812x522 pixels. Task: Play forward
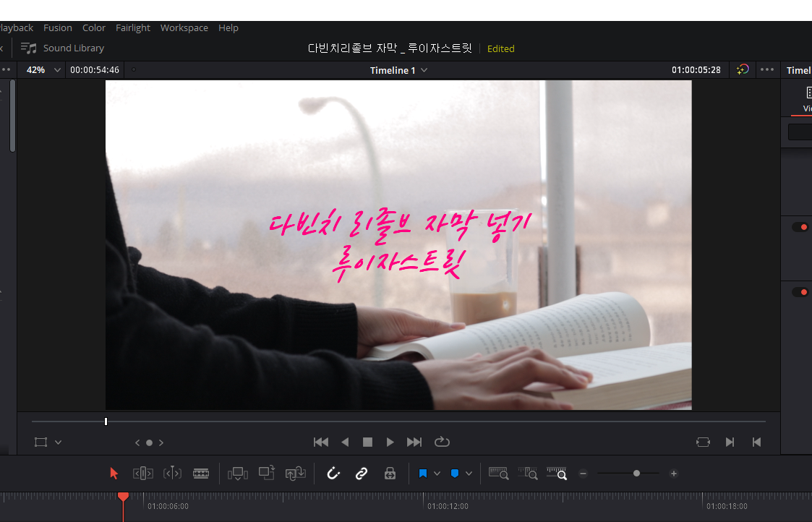390,442
